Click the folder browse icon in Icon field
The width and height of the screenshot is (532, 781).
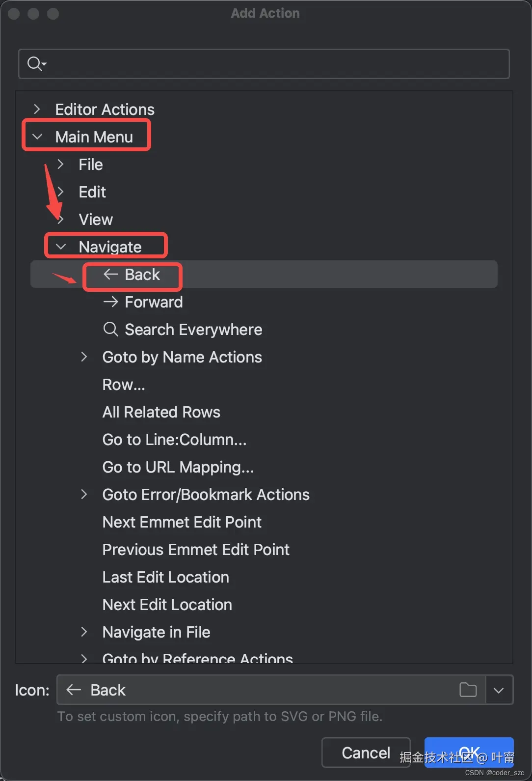468,690
